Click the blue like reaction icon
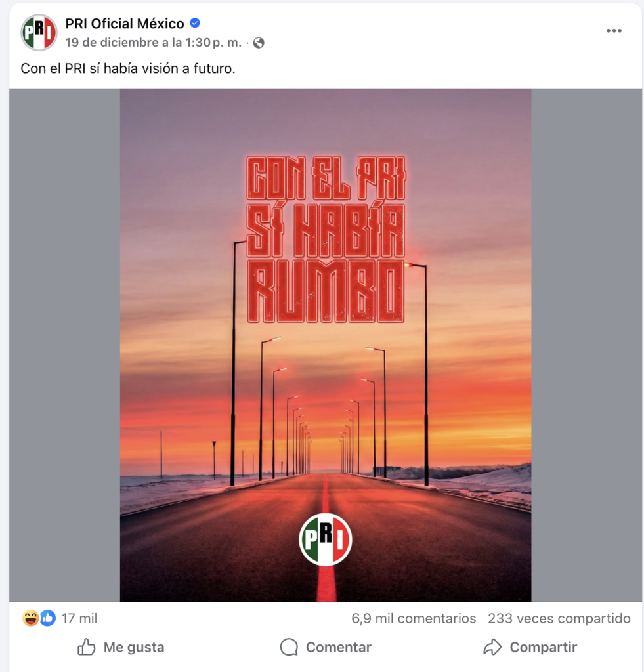This screenshot has height=672, width=644. [47, 618]
